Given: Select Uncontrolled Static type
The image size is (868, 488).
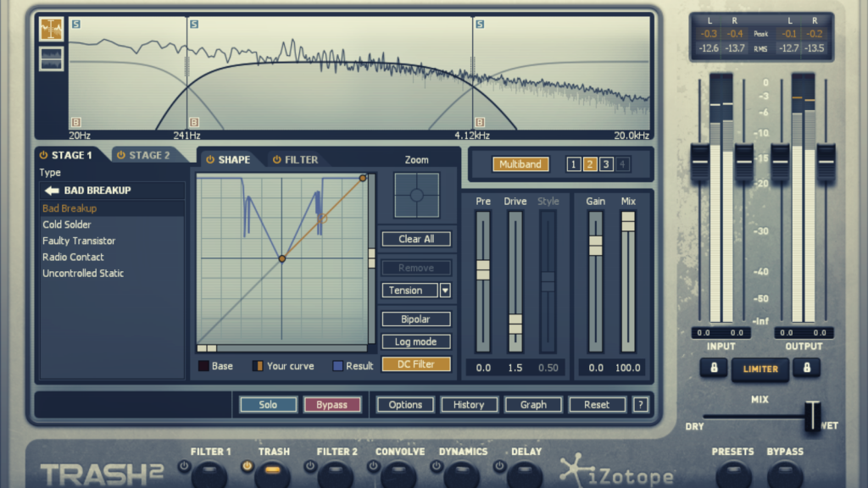Looking at the screenshot, I should tap(113, 273).
